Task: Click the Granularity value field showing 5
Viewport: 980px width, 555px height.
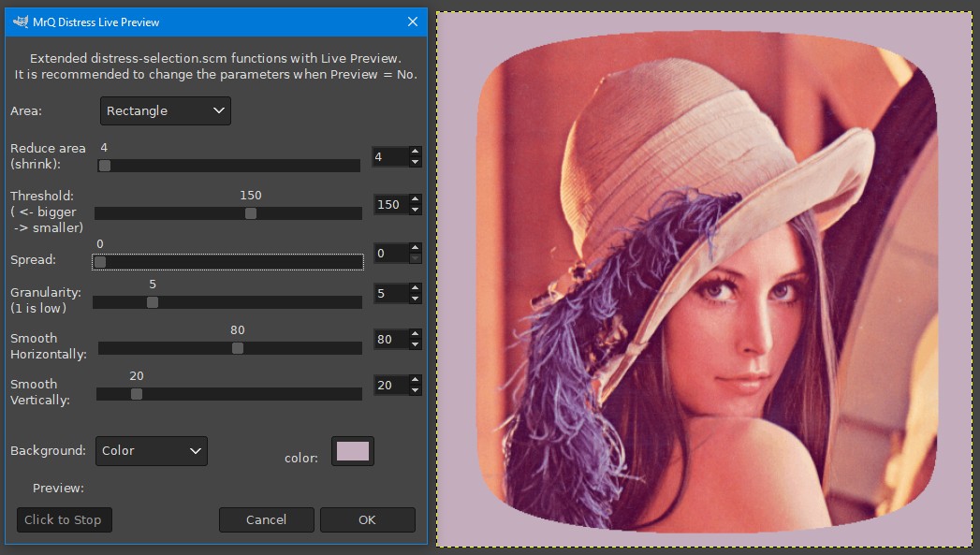Action: (390, 293)
